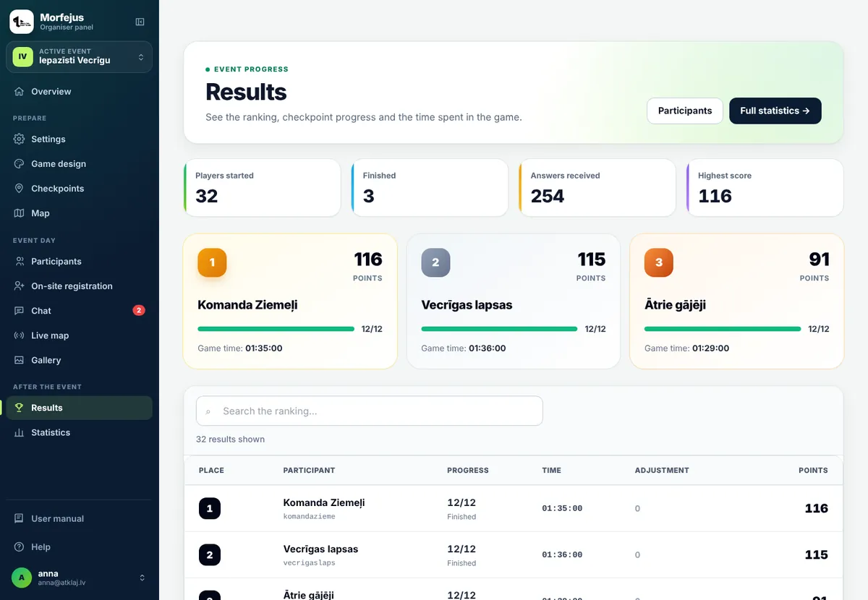
Task: Open Full statistics
Action: 775,111
